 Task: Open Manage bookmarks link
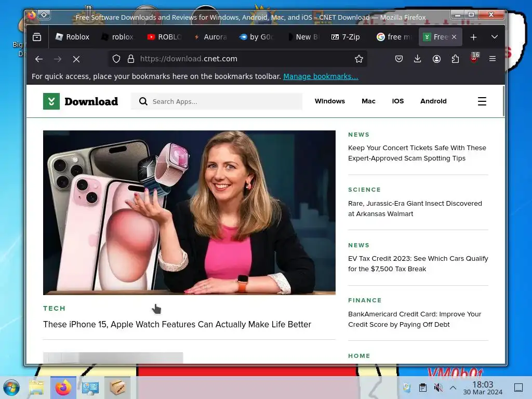[x=321, y=76]
